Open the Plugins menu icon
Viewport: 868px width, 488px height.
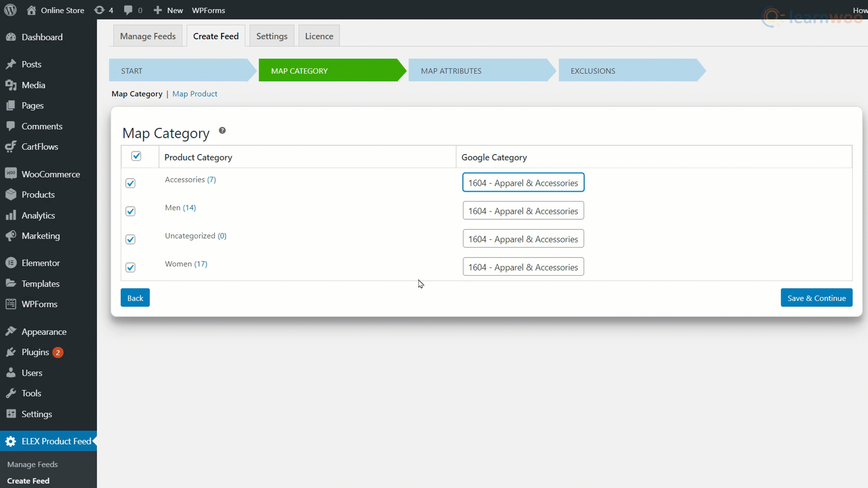point(11,352)
